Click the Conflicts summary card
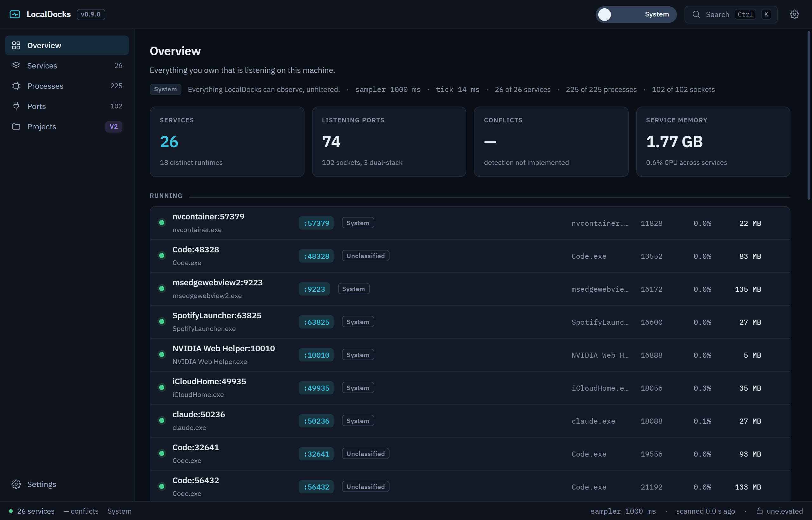 551,141
